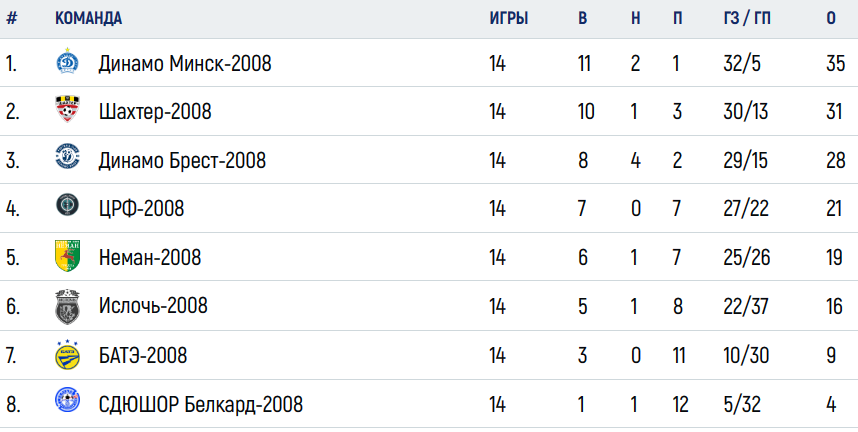858x432 pixels.
Task: Click the ГЗ / ГП column header
Action: click(x=746, y=18)
